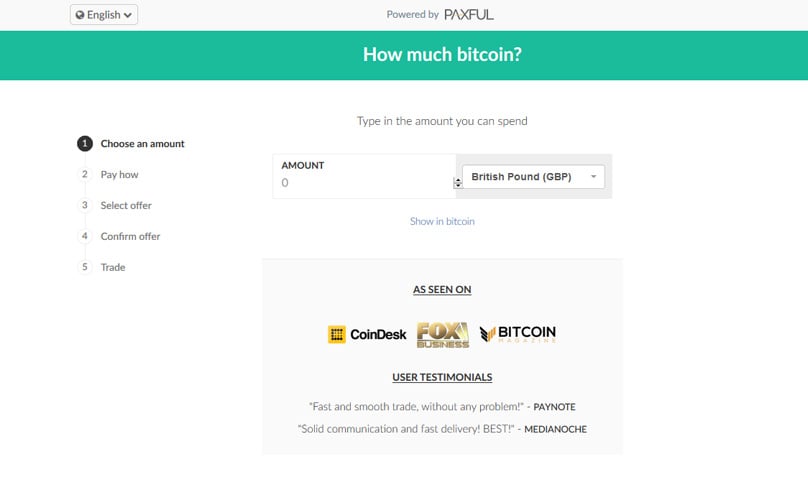The image size is (808, 487).
Task: Click the step 1 circle icon
Action: pyautogui.click(x=85, y=144)
